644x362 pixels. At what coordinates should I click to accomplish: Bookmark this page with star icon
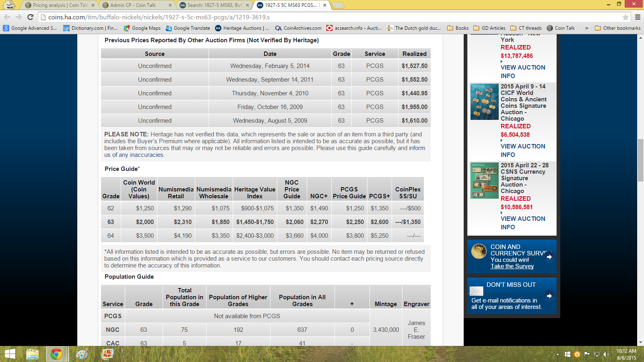[625, 17]
